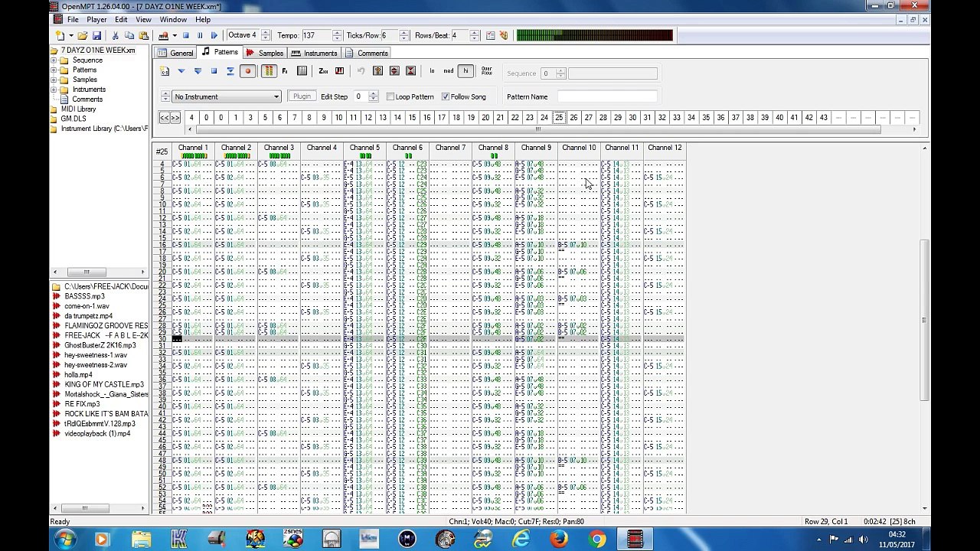
Task: Copy selection using the copy icon
Action: [x=129, y=35]
